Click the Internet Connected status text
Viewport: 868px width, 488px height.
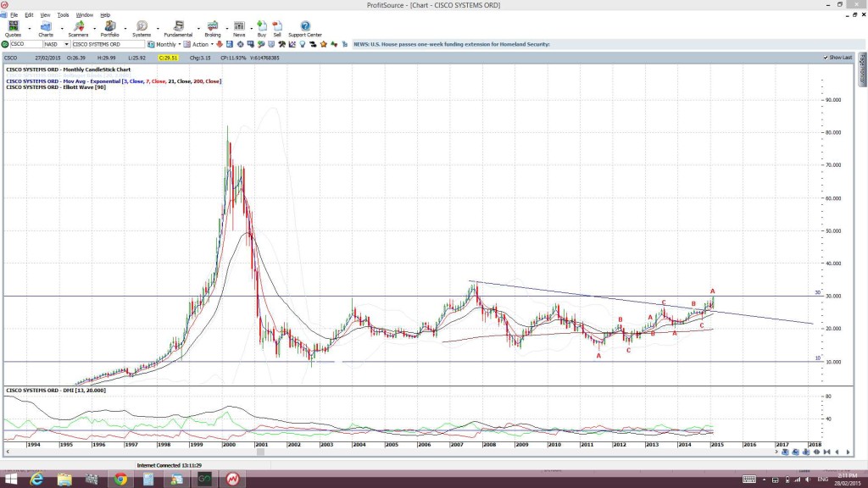pyautogui.click(x=170, y=466)
